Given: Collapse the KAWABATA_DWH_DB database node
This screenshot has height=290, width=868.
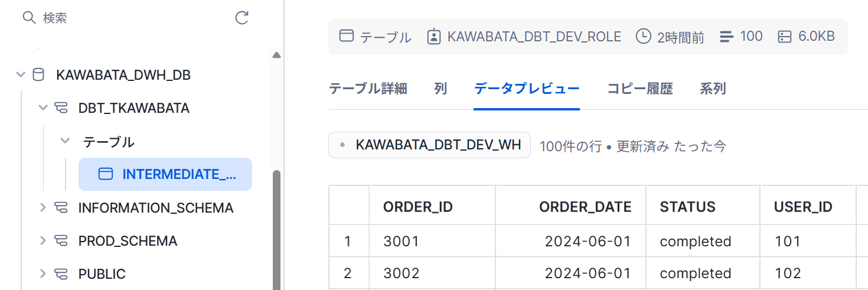Looking at the screenshot, I should 21,74.
